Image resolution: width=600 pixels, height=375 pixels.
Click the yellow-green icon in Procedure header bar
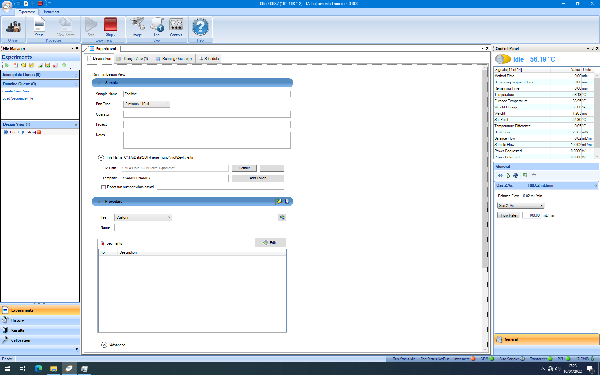[279, 201]
